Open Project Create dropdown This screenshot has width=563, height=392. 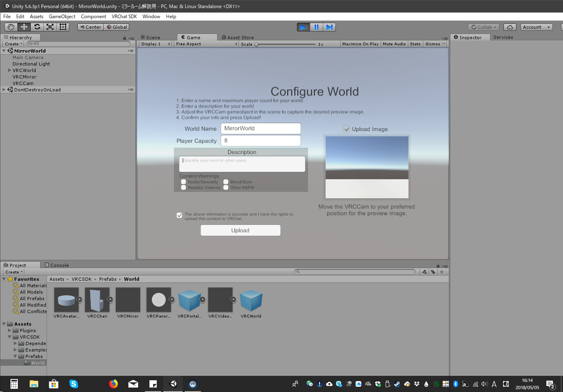click(x=13, y=272)
